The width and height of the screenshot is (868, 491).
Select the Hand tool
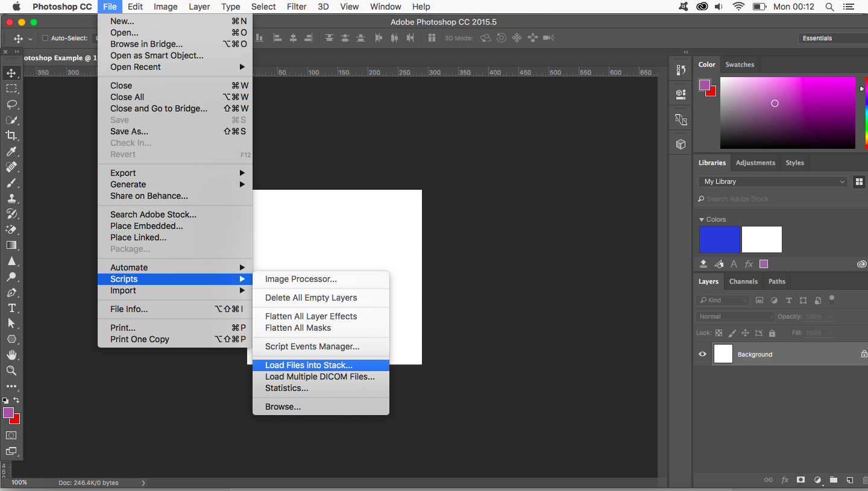click(11, 355)
